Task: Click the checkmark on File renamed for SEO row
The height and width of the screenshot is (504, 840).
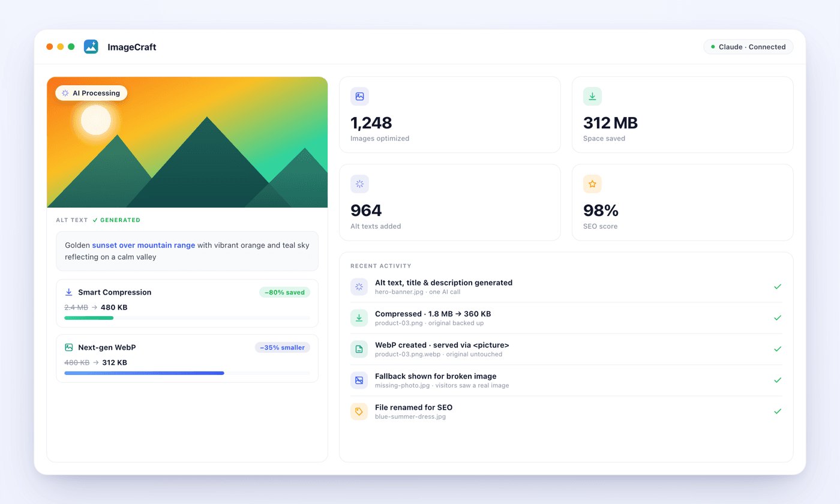Action: click(778, 412)
